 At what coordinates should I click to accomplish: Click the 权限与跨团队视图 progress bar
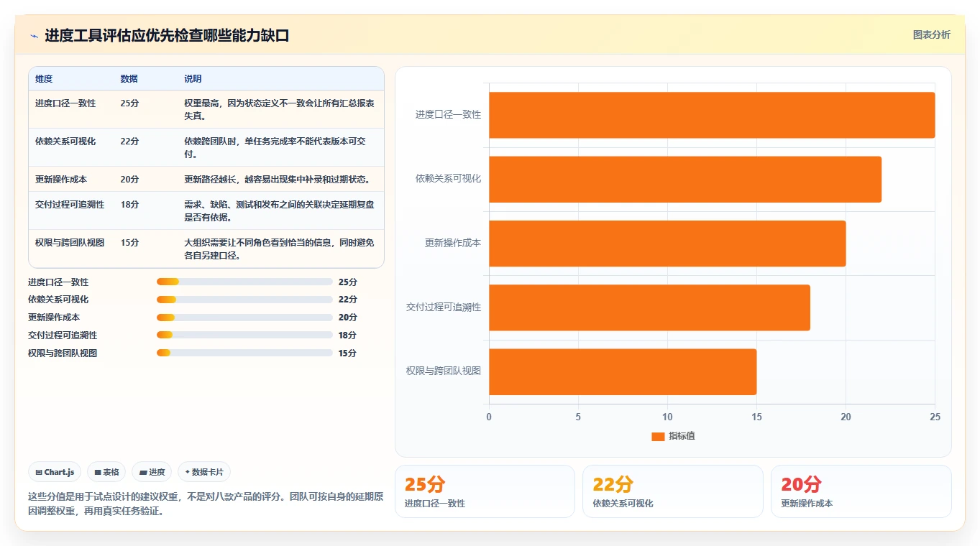coord(244,353)
